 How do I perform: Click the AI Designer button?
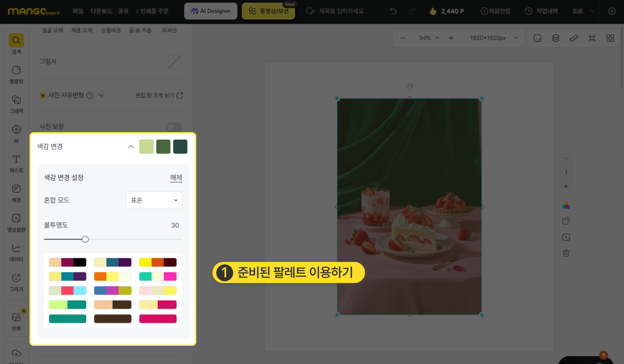tap(211, 11)
